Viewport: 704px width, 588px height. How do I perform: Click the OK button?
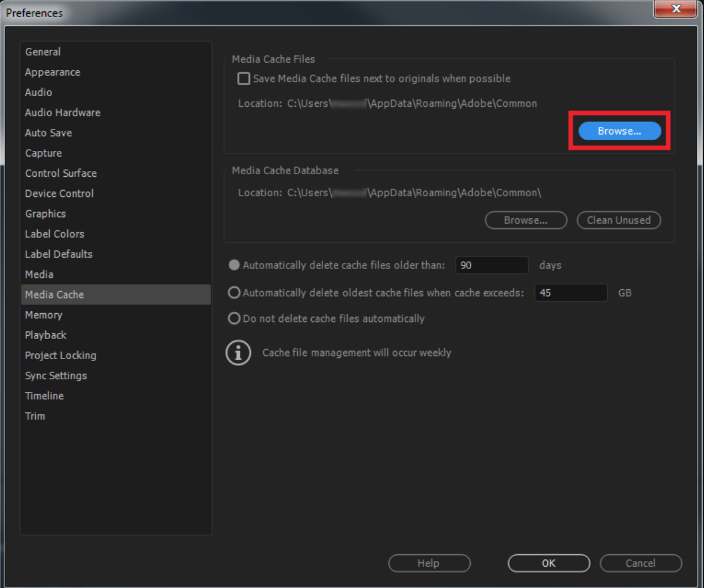click(548, 563)
